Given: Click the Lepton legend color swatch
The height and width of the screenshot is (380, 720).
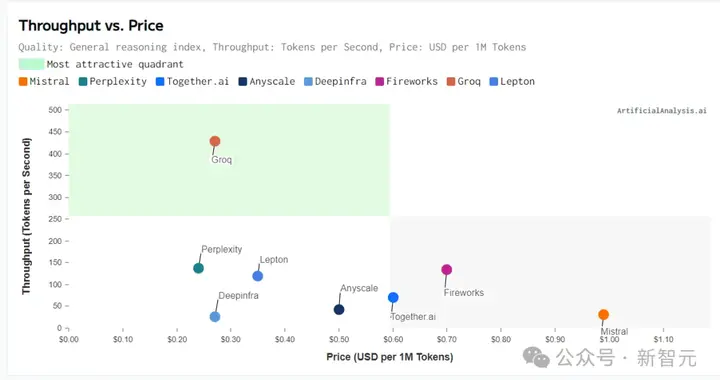Looking at the screenshot, I should (494, 82).
